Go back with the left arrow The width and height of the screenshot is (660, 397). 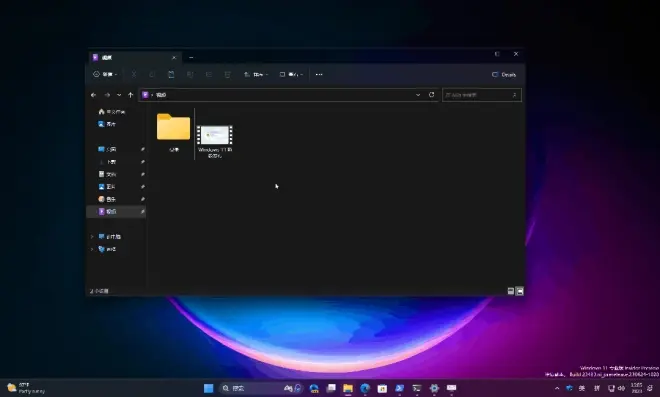click(93, 95)
